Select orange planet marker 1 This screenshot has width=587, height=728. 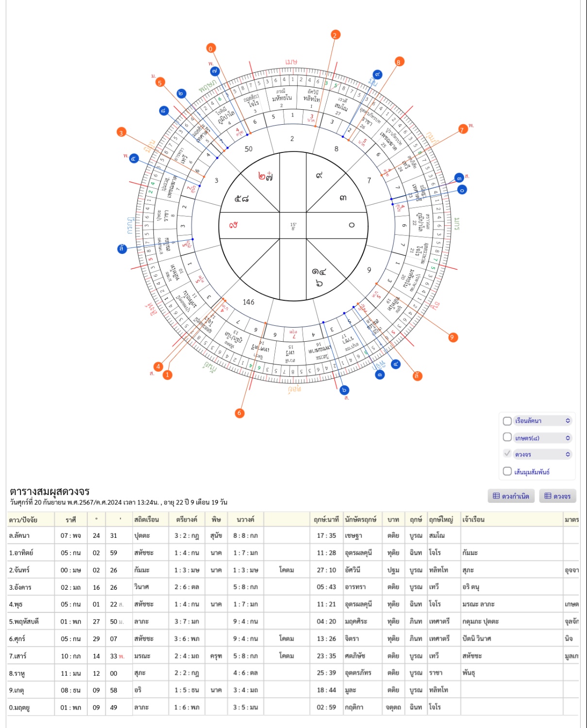tap(168, 375)
